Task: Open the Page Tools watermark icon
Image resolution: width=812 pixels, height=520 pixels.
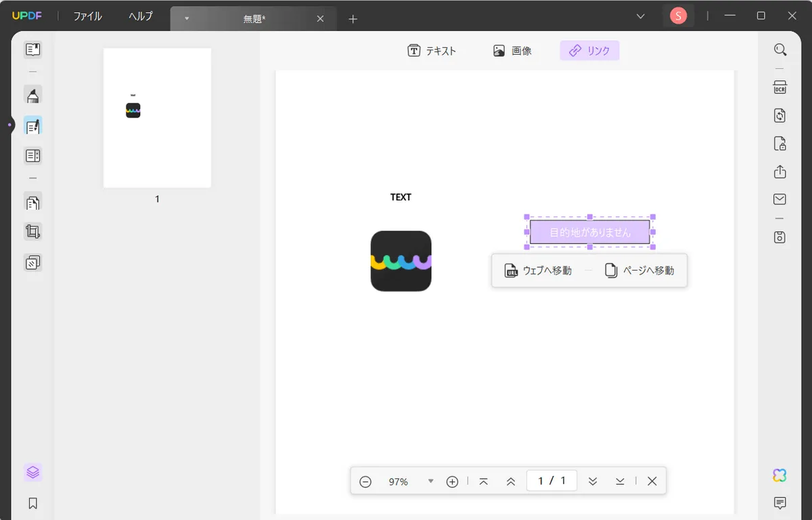Action: tap(32, 262)
